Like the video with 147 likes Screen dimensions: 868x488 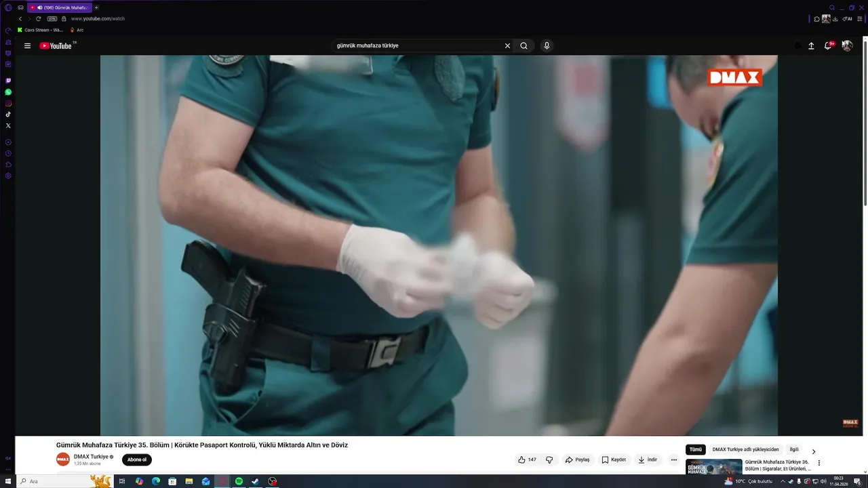[x=527, y=460]
